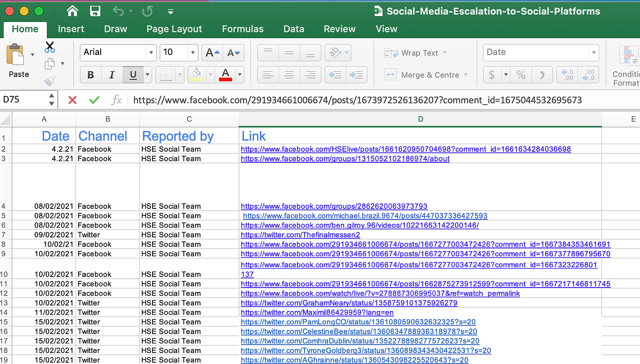Screen dimensions: 640x364
Task: Select the Format Painter brush
Action: (x=50, y=80)
